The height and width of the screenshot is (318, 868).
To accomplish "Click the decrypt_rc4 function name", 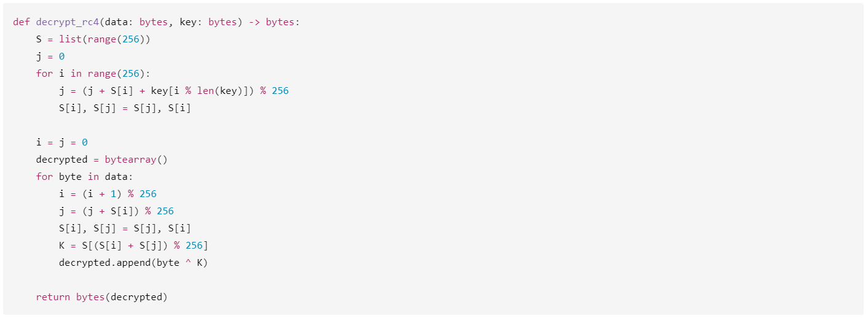I will pyautogui.click(x=68, y=22).
